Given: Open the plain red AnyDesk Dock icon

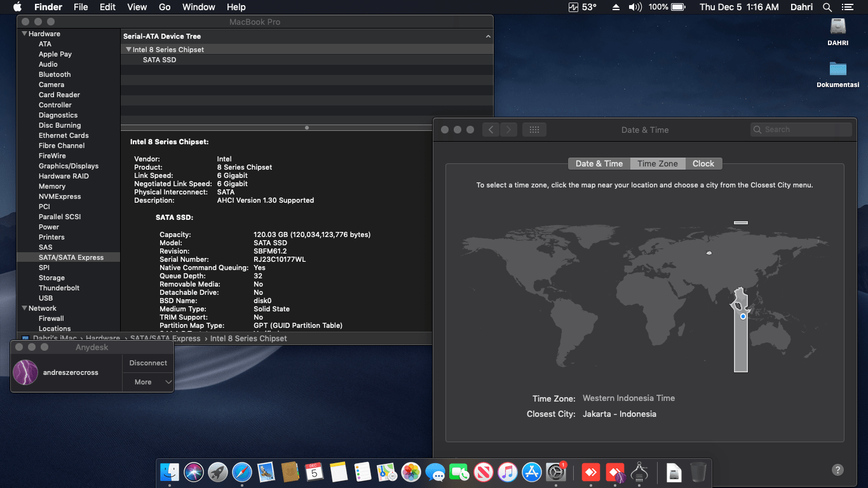Looking at the screenshot, I should click(591, 472).
